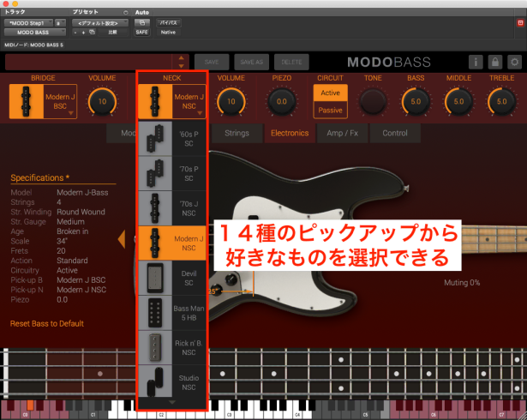Click the DELETE preset button
Screen dimensions: 527x420
click(291, 62)
